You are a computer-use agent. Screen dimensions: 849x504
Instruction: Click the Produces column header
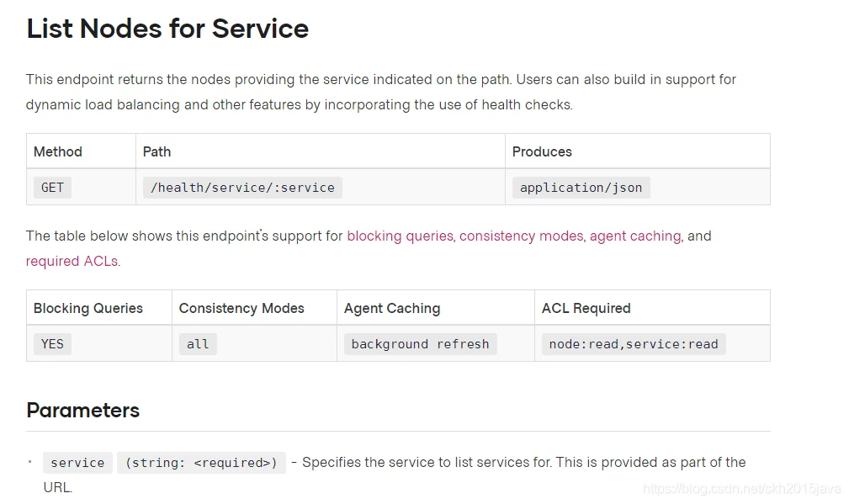pos(542,151)
